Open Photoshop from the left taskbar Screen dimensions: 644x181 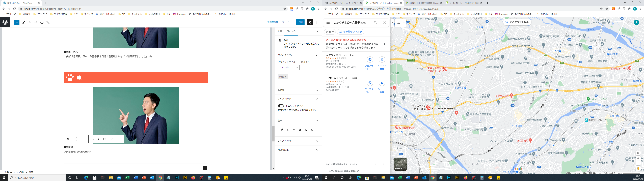click(177, 178)
